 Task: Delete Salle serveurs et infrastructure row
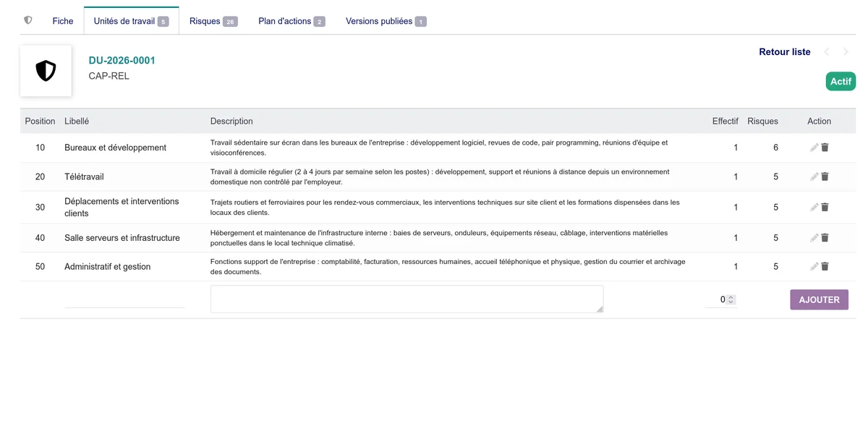[825, 237]
